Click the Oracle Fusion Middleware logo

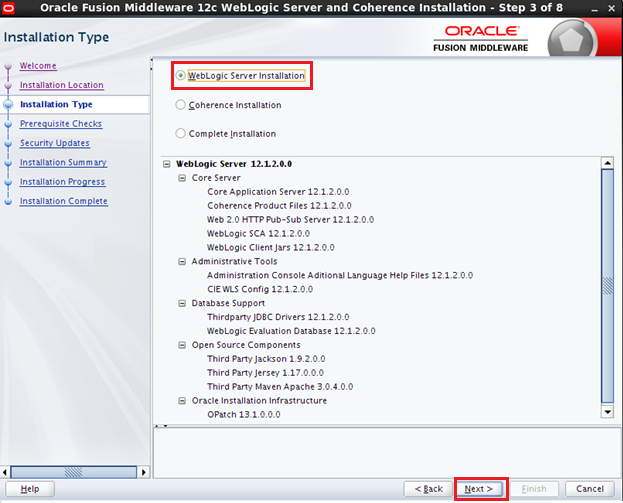[480, 39]
